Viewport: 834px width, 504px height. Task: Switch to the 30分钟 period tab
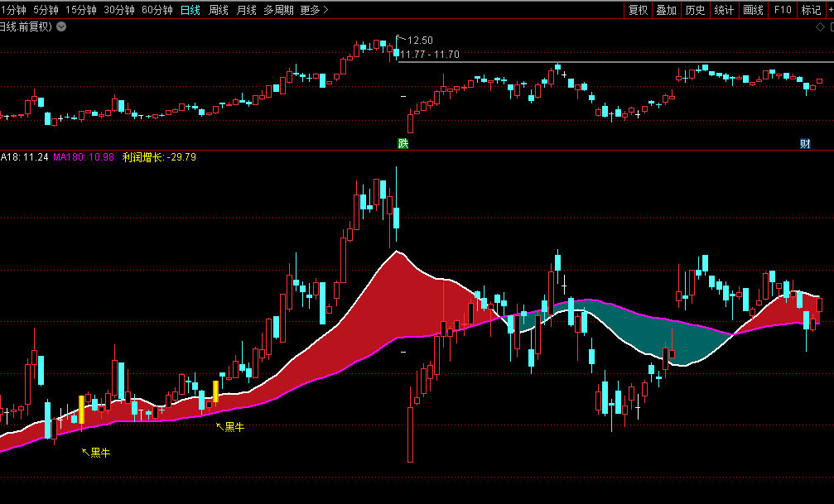(119, 10)
